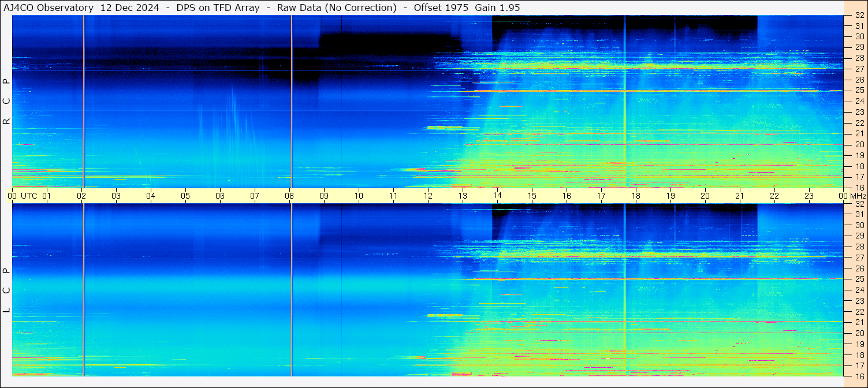The image size is (868, 388).
Task: Select the 04 hour mark on the UTC axis
Action: pyautogui.click(x=151, y=196)
